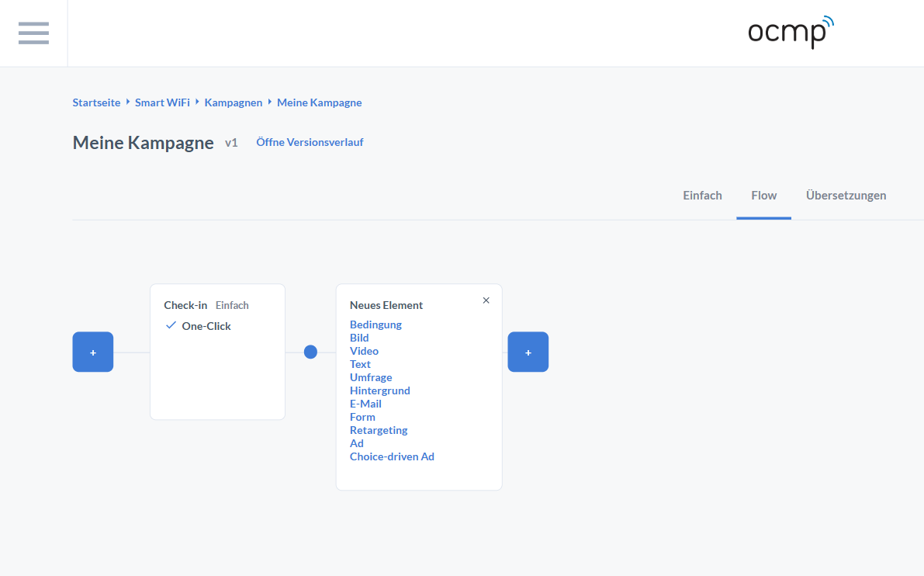
Task: Switch to the Einfach tab
Action: click(702, 196)
